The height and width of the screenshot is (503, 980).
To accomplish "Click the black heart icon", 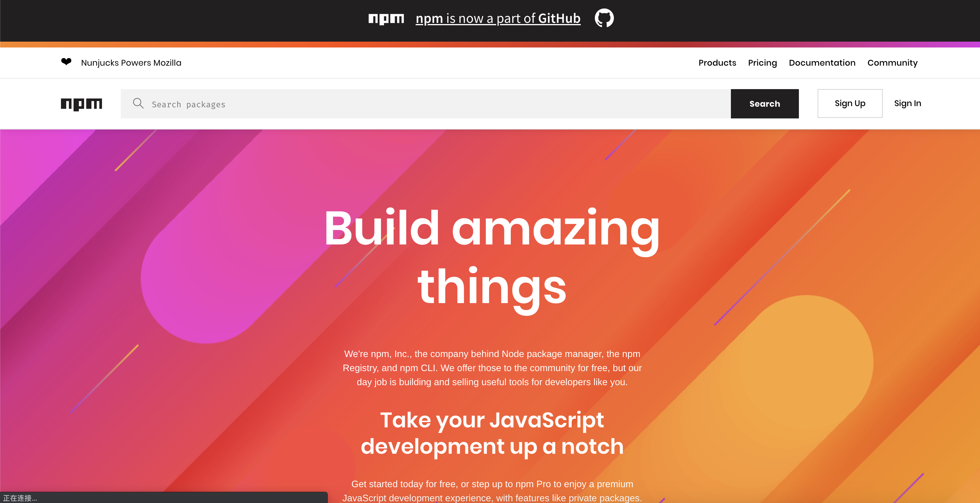I will point(66,62).
